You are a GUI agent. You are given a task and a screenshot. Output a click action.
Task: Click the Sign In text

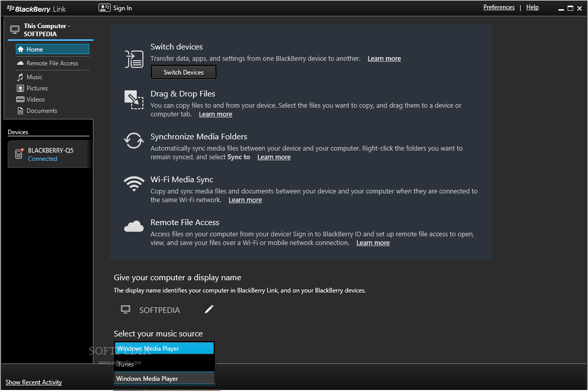pyautogui.click(x=122, y=8)
